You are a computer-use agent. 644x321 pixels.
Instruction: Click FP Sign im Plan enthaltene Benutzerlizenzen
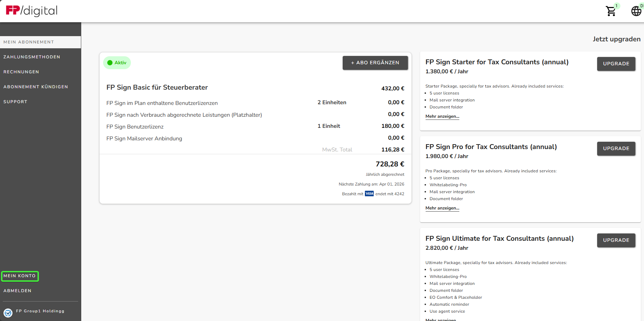(x=162, y=103)
